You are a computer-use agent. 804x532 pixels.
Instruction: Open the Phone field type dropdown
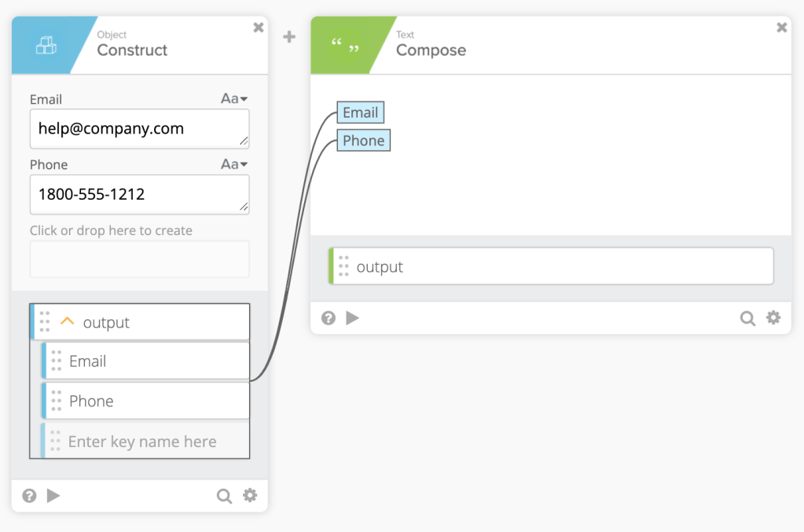coord(233,164)
